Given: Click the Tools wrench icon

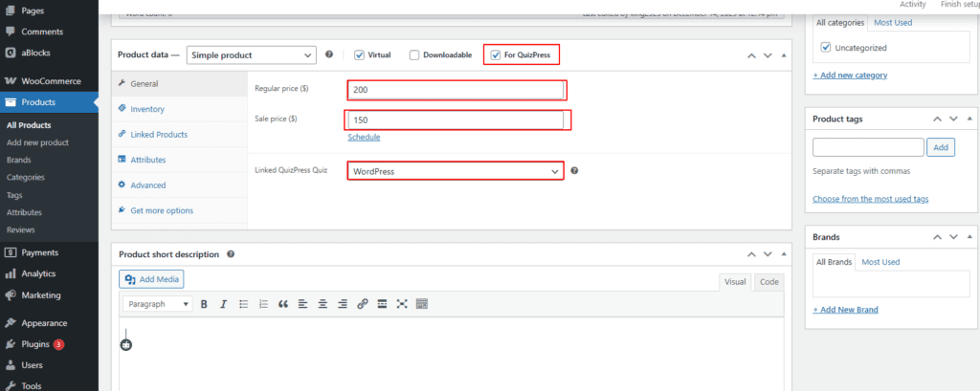Looking at the screenshot, I should click(x=10, y=385).
